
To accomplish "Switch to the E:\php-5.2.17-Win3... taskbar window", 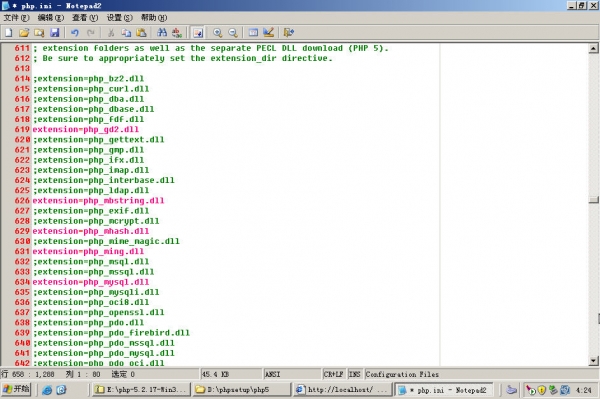I will pos(142,389).
